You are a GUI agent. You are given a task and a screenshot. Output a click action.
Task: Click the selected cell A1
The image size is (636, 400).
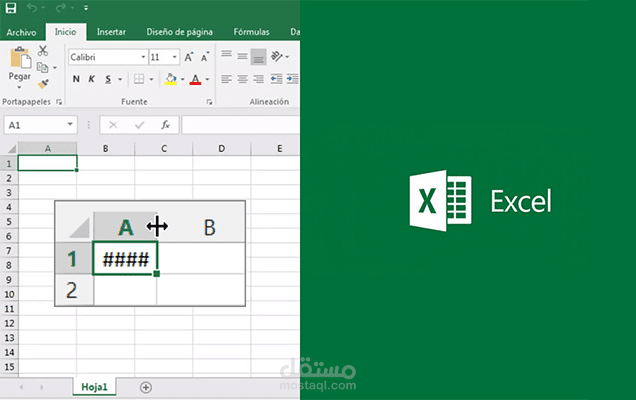coord(47,163)
